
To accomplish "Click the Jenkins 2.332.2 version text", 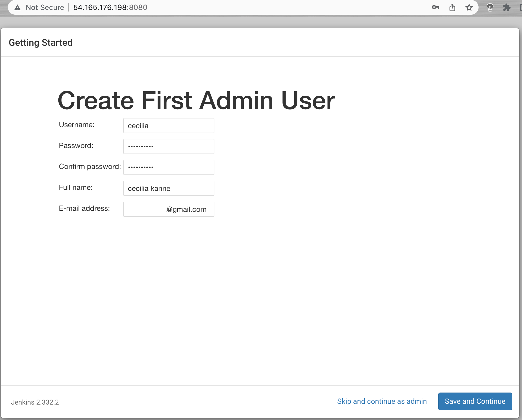I will click(35, 402).
